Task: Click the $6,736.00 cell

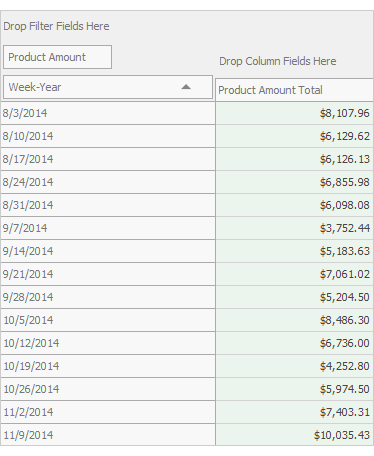Action: [294, 343]
